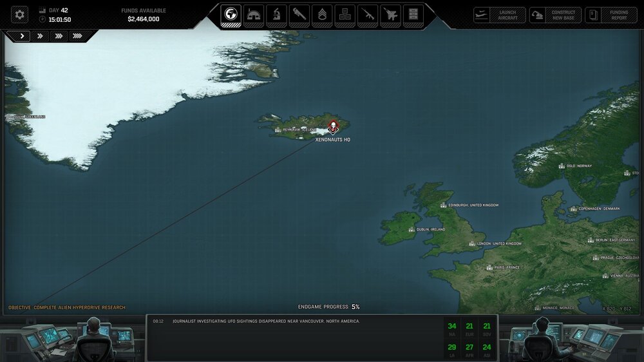
Task: Click the Monaco city marker
Action: tap(538, 308)
